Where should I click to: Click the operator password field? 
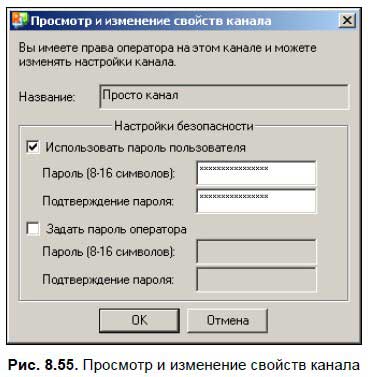pos(256,251)
